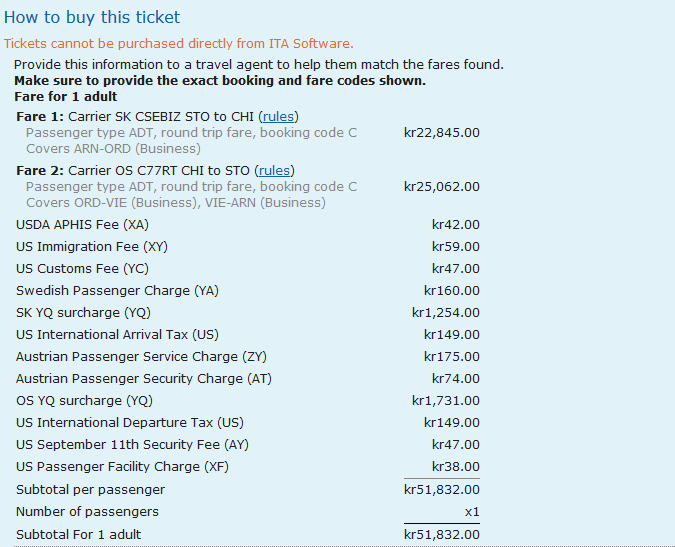Click the orange ITA Software purchase warning
This screenshot has width=675, height=547.
[178, 43]
